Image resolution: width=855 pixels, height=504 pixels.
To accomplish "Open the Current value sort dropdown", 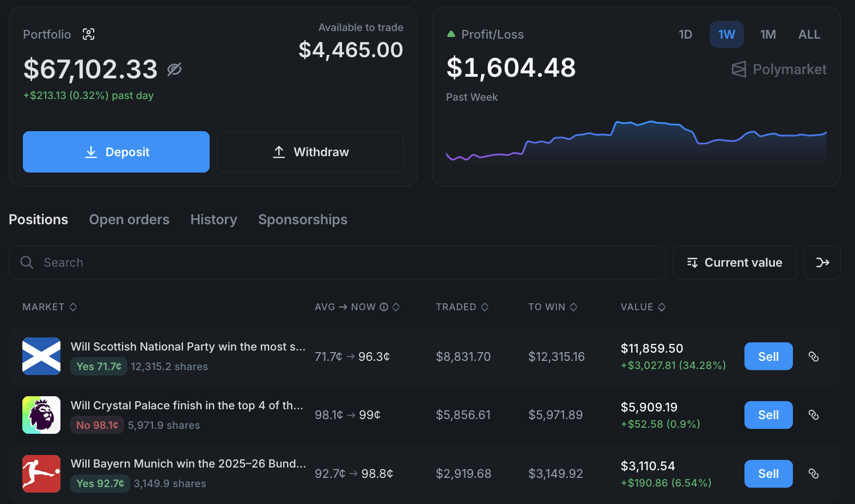I will [x=735, y=262].
